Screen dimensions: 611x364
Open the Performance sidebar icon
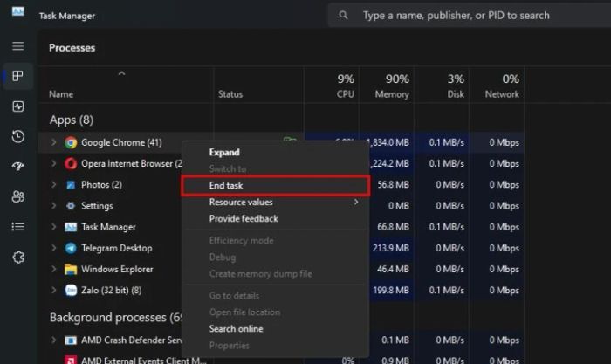[18, 106]
